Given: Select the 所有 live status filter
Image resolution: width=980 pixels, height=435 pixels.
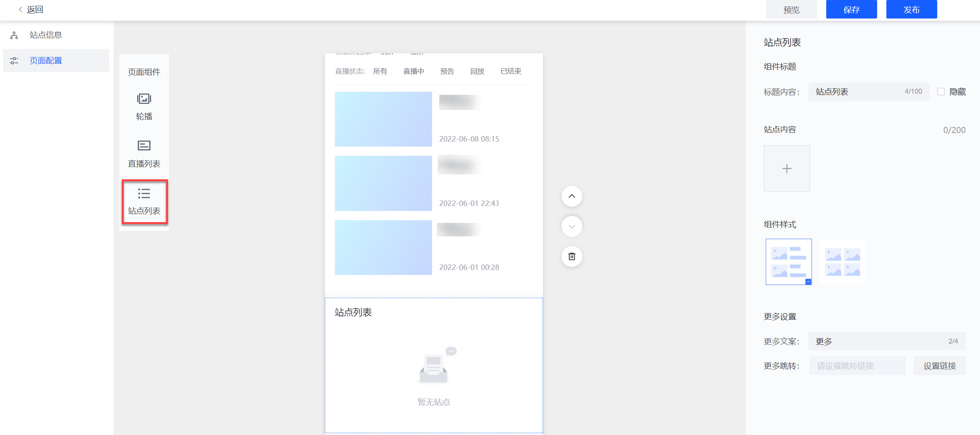Looking at the screenshot, I should point(380,71).
